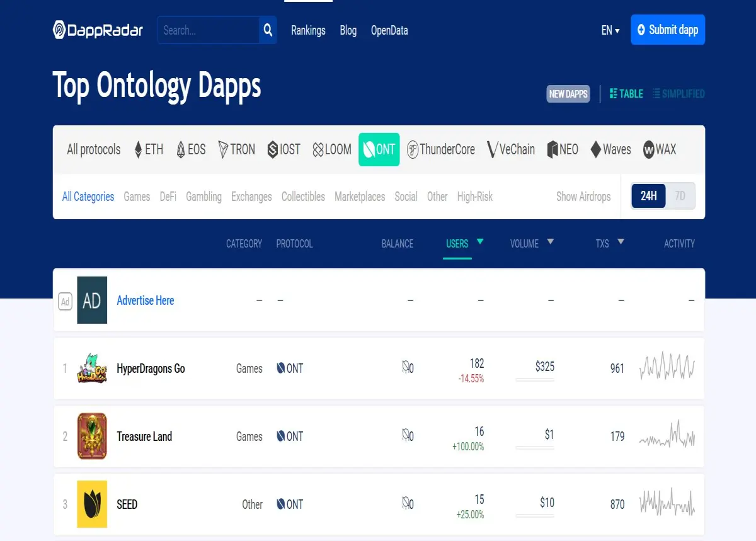Click balance icon in Treasure Land row
756x541 pixels.
click(x=406, y=435)
